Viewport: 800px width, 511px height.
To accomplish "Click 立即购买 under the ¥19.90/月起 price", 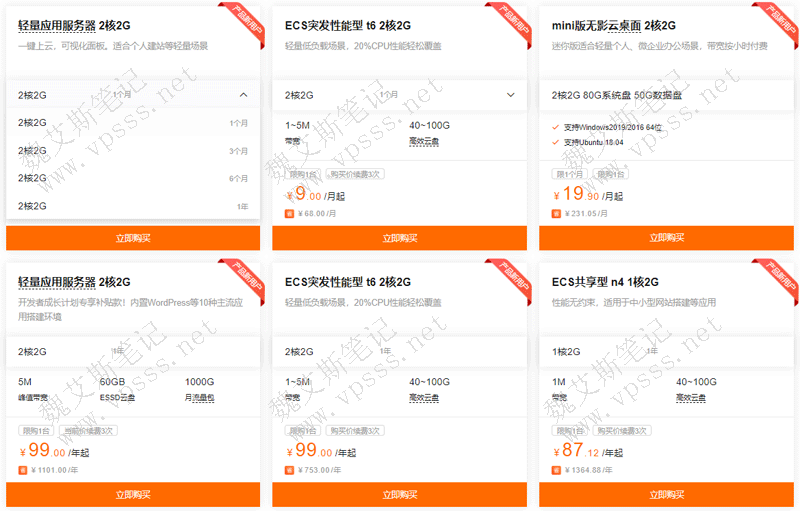I will [666, 238].
